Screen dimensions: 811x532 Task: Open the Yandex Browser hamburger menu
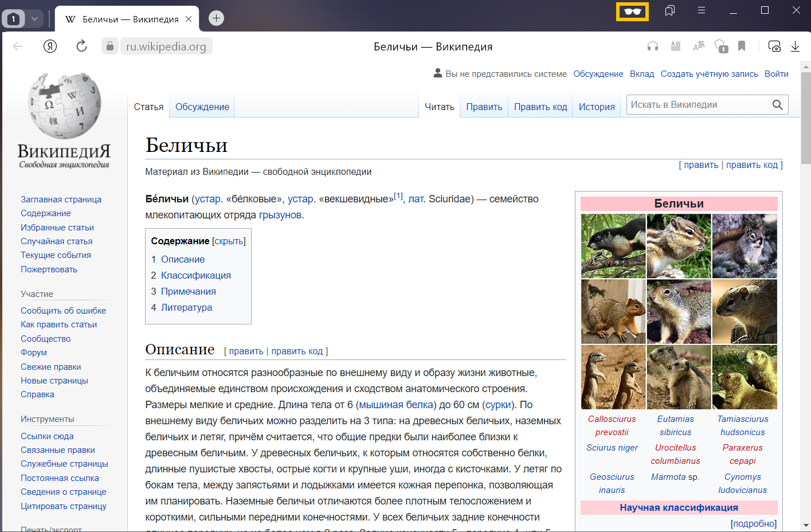(701, 10)
